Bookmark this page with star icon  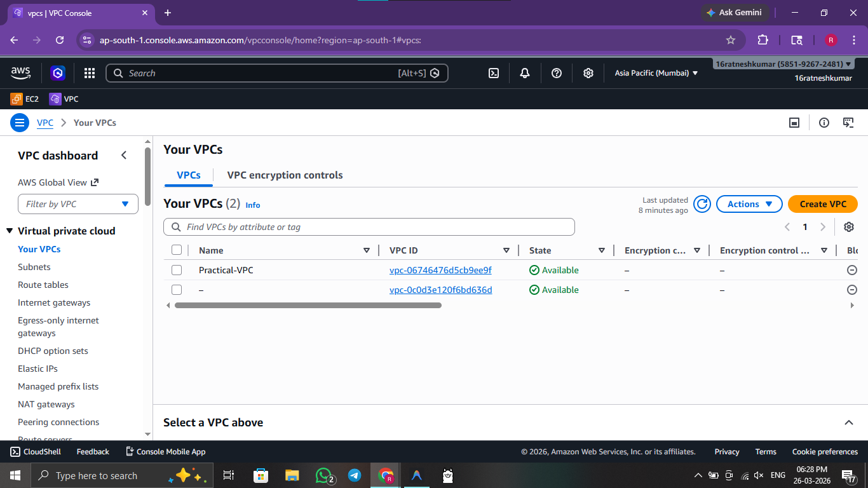[x=731, y=40]
